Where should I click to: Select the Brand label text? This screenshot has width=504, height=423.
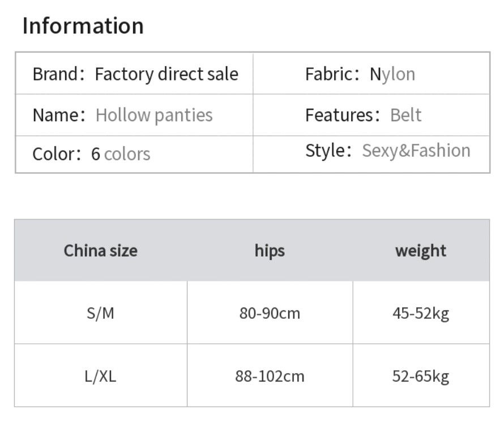tap(54, 74)
